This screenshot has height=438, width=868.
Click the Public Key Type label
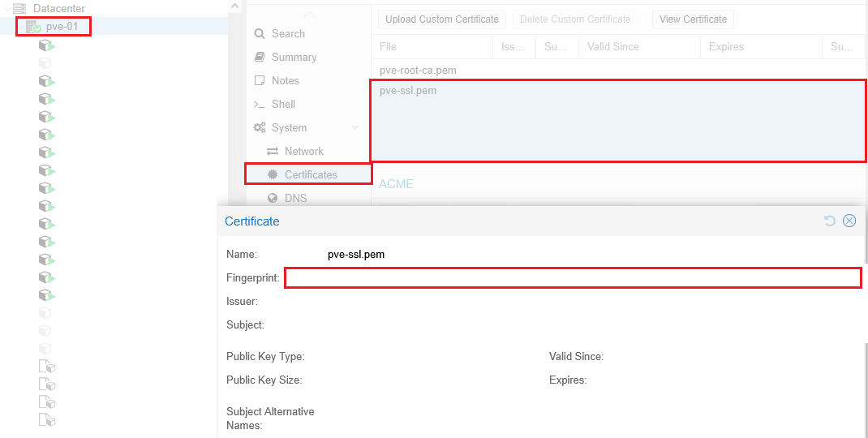tap(265, 357)
